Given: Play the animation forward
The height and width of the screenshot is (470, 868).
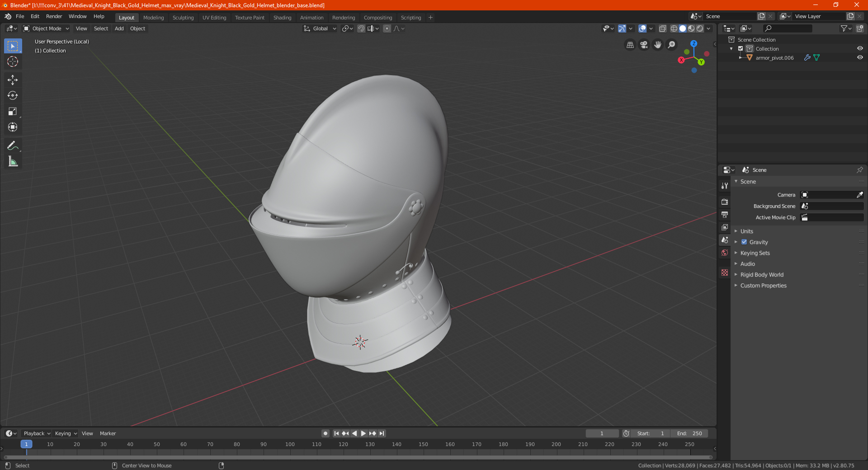Looking at the screenshot, I should tap(363, 433).
